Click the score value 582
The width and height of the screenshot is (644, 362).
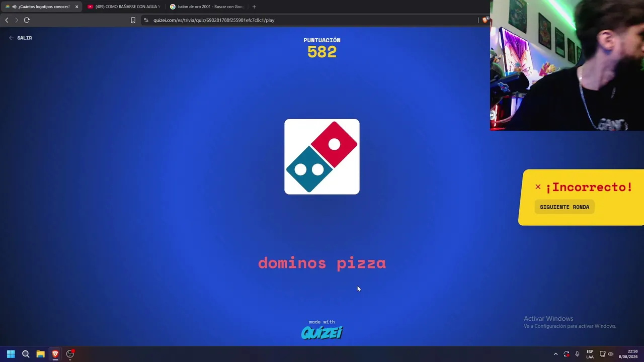pyautogui.click(x=322, y=52)
